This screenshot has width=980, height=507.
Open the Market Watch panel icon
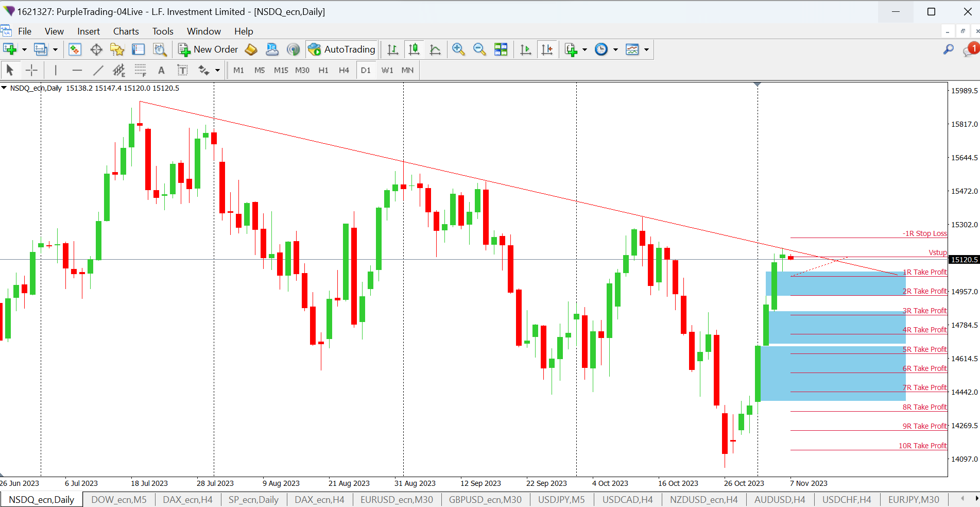pyautogui.click(x=75, y=49)
